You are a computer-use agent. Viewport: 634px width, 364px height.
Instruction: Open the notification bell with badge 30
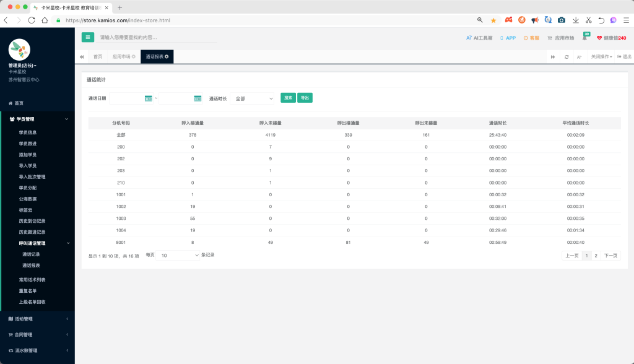(x=585, y=37)
